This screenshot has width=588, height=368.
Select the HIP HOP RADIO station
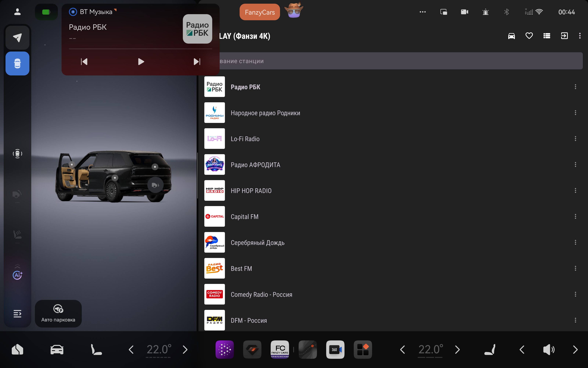click(393, 191)
